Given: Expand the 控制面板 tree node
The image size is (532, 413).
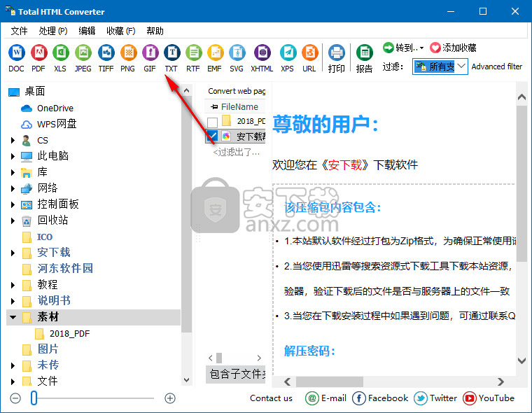Looking at the screenshot, I should coord(13,204).
